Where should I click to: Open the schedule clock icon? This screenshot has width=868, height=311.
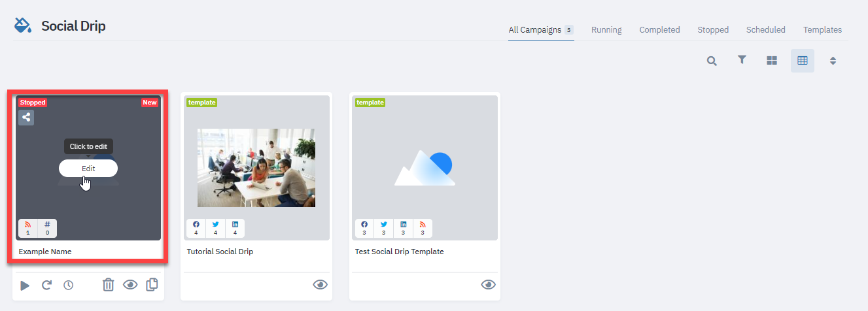[68, 286]
